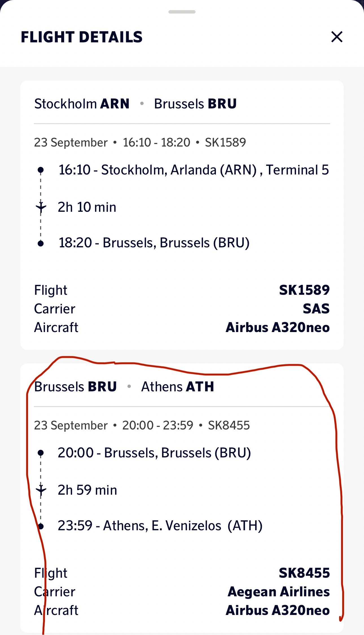This screenshot has height=635, width=364.
Task: Click the separator dot between BRU and ATH
Action: [129, 386]
